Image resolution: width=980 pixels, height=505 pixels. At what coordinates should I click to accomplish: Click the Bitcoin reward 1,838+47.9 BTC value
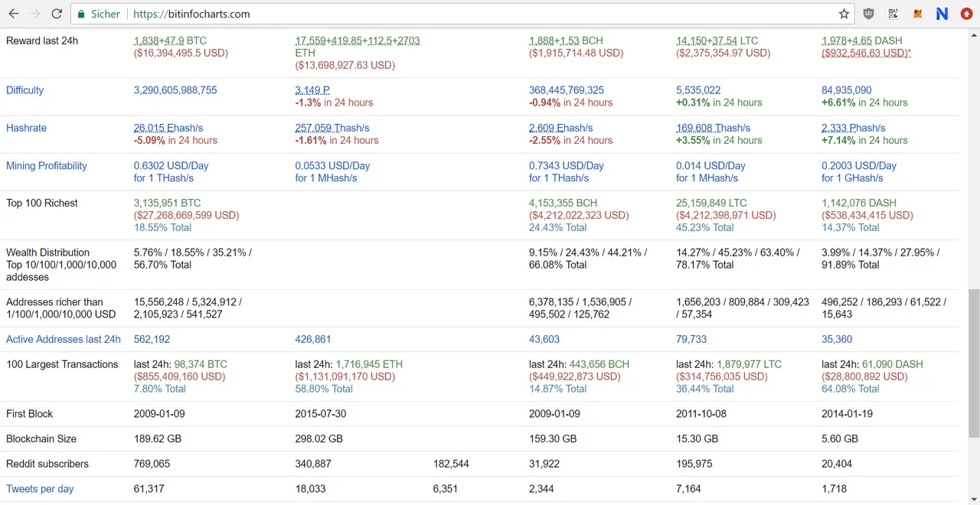(x=170, y=41)
